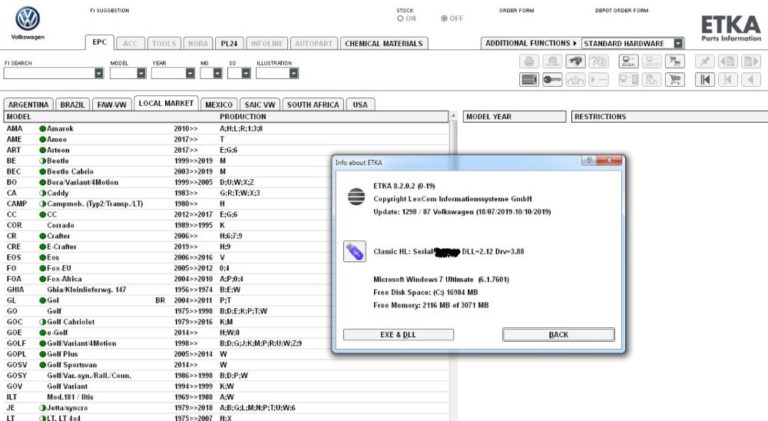Click the Volkswagen logo
The image size is (768, 421).
pyautogui.click(x=27, y=19)
